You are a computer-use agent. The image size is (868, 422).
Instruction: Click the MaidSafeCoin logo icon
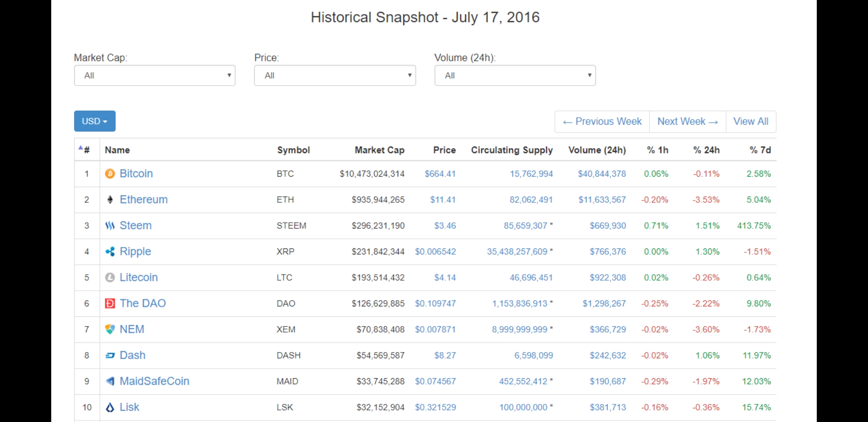coord(110,381)
